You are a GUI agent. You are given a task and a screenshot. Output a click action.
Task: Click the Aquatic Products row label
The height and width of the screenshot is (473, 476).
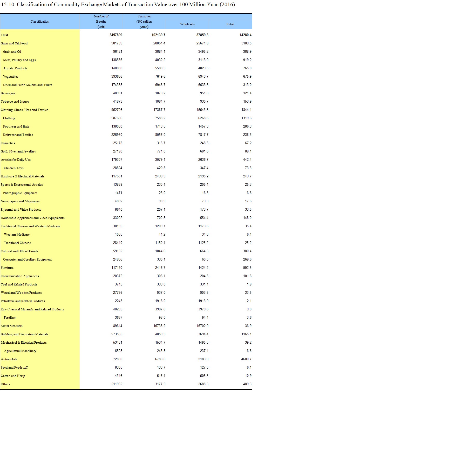coord(15,68)
